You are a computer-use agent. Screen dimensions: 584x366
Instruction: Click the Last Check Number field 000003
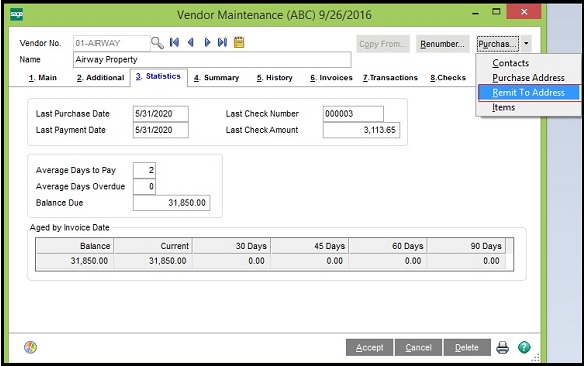353,114
